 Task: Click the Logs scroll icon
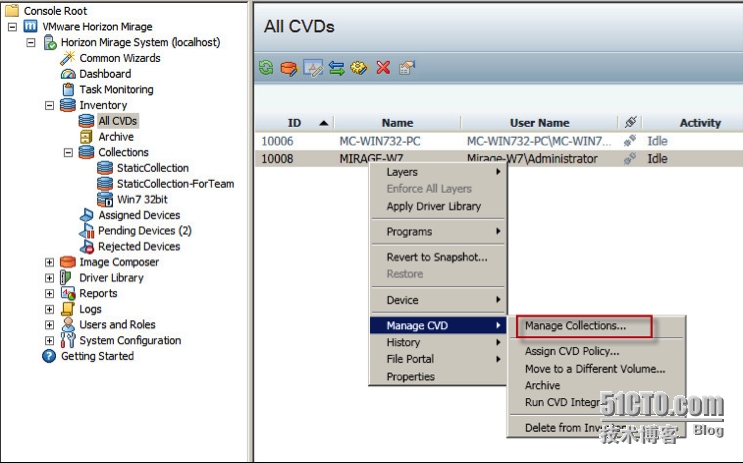coord(68,309)
